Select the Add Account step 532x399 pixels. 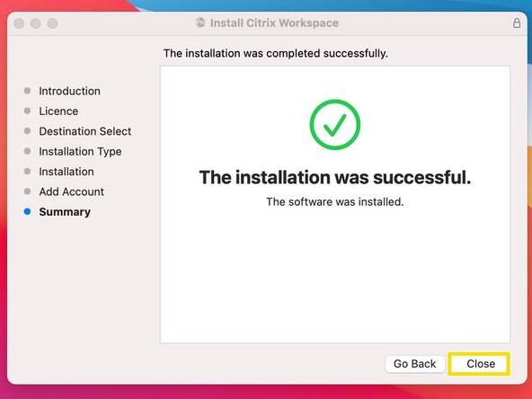coord(71,191)
